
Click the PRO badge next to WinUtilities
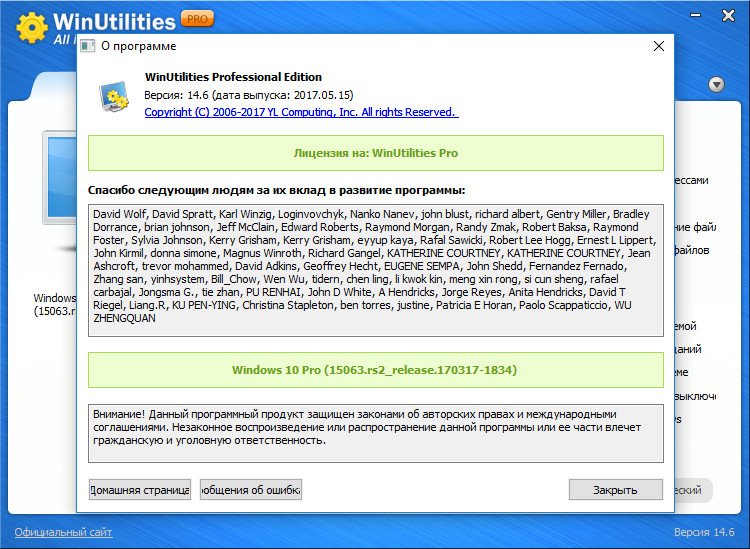[197, 19]
